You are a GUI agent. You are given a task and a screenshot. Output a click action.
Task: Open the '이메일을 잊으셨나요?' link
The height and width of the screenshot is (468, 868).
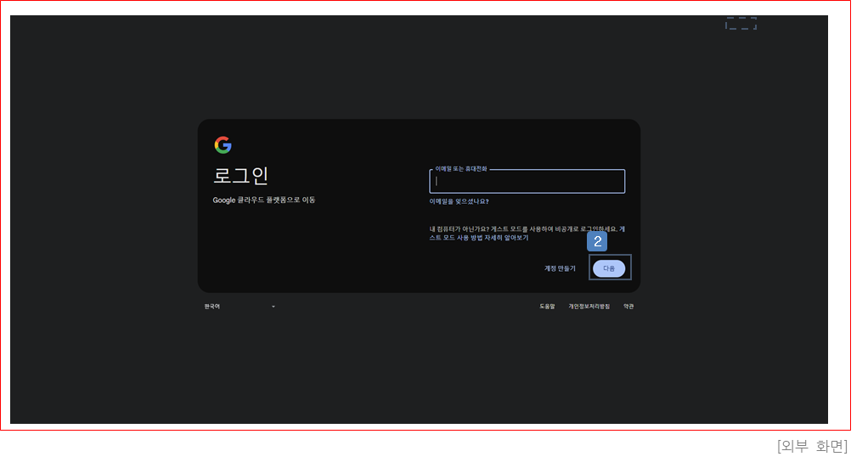pos(459,201)
